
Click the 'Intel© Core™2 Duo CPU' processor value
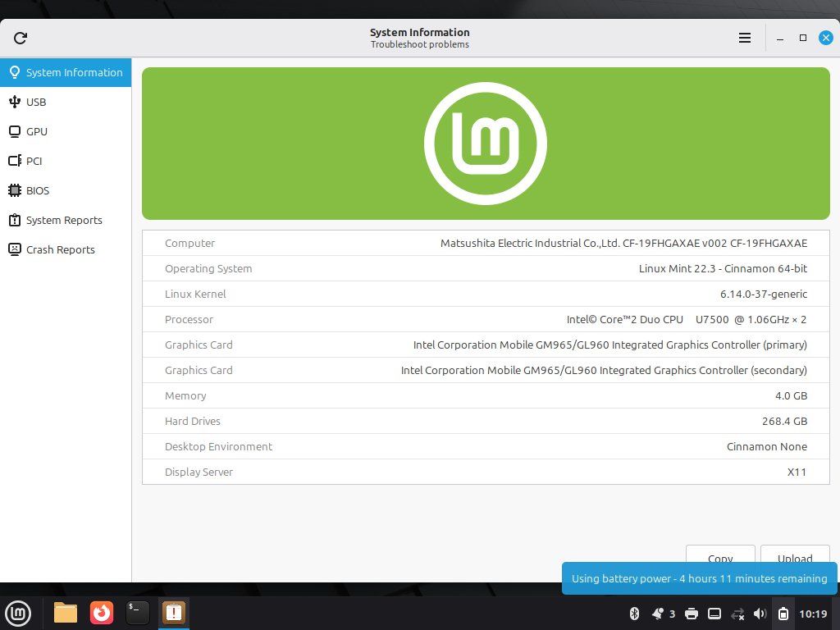(687, 319)
